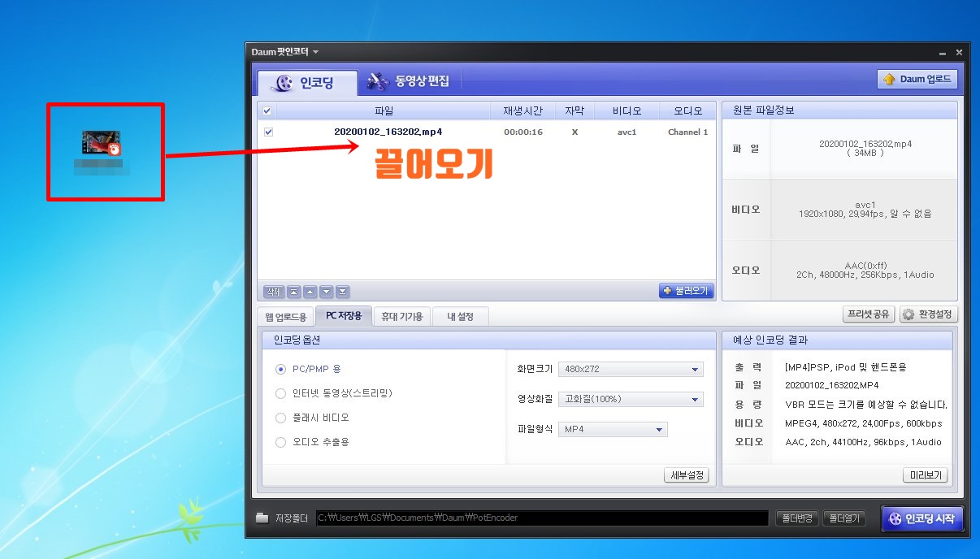Image resolution: width=980 pixels, height=559 pixels.
Task: Click the 미리보기 button
Action: point(926,475)
